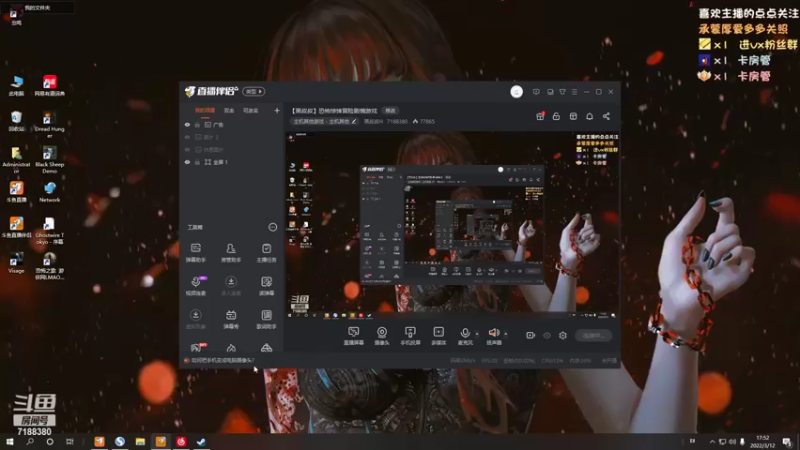Click the hamburger menu in title bar
Viewport: 800px width, 450px height.
pos(574,92)
